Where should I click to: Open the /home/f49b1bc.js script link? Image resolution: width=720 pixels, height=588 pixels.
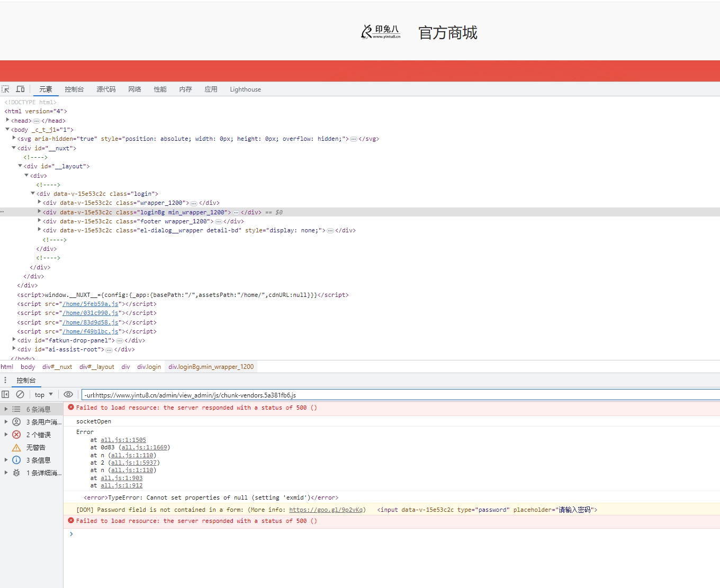click(x=91, y=331)
